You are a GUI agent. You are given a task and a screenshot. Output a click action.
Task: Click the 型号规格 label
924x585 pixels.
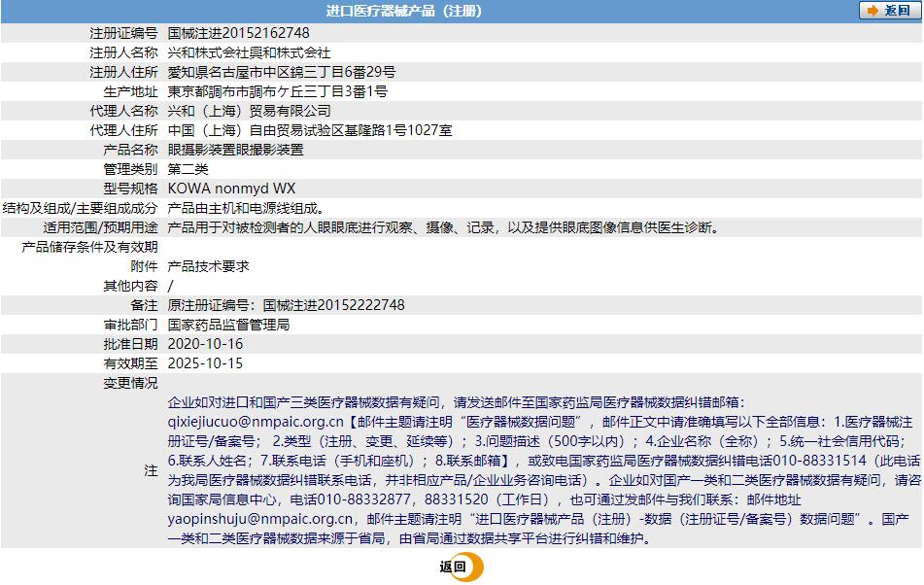click(130, 189)
